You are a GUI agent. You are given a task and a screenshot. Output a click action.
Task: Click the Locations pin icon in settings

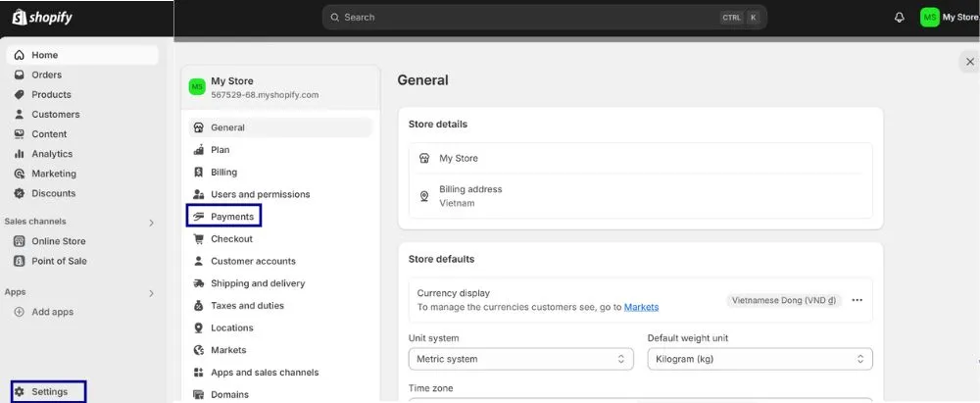(x=199, y=327)
